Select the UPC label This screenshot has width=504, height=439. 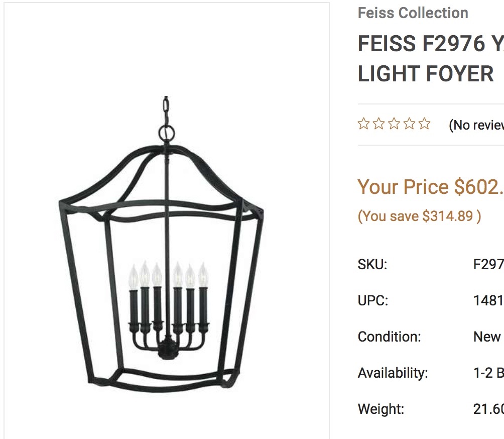click(373, 300)
